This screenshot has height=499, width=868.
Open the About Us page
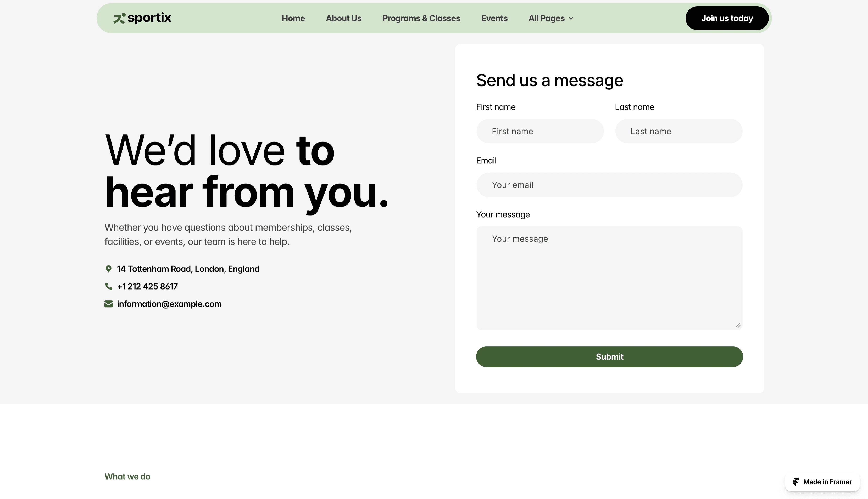tap(343, 19)
